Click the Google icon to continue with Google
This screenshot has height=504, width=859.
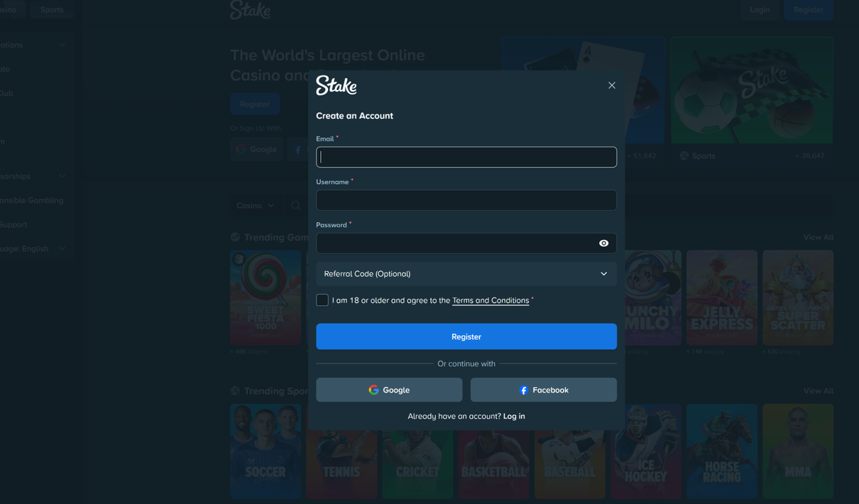point(374,390)
